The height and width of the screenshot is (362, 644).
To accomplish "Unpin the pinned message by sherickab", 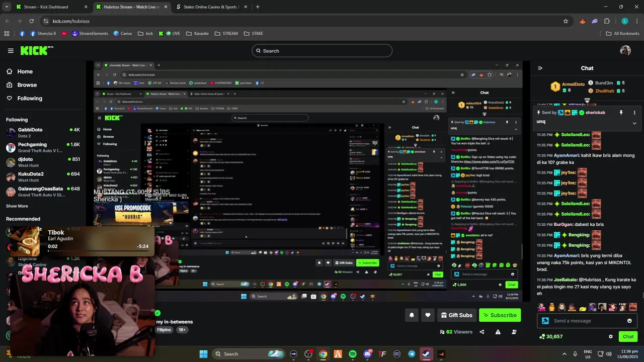I will tap(621, 113).
